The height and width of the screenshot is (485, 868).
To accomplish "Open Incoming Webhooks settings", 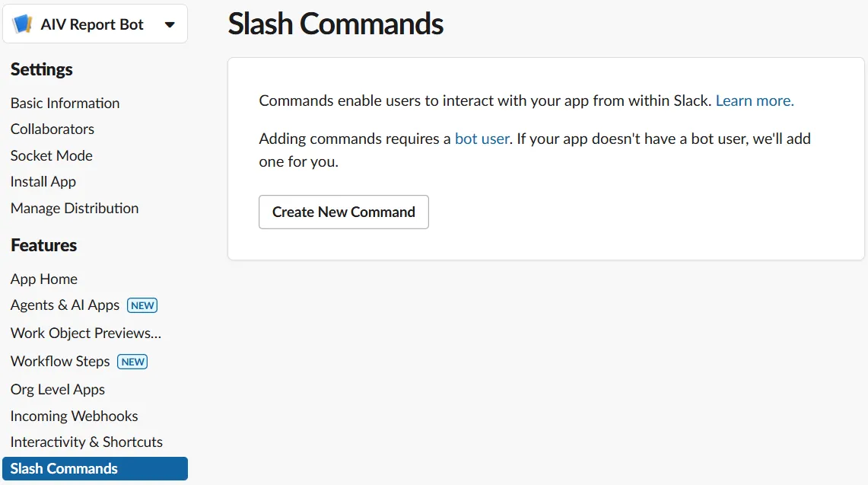I will 74,416.
